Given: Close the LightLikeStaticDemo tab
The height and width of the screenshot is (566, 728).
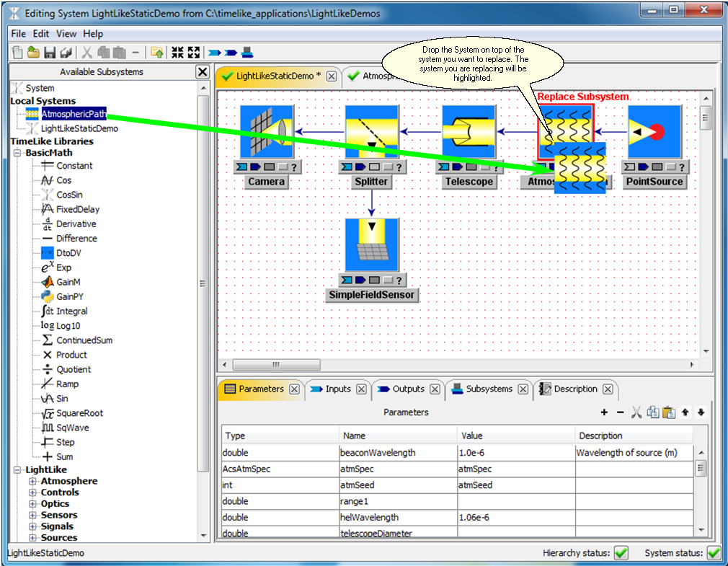Looking at the screenshot, I should pyautogui.click(x=332, y=76).
